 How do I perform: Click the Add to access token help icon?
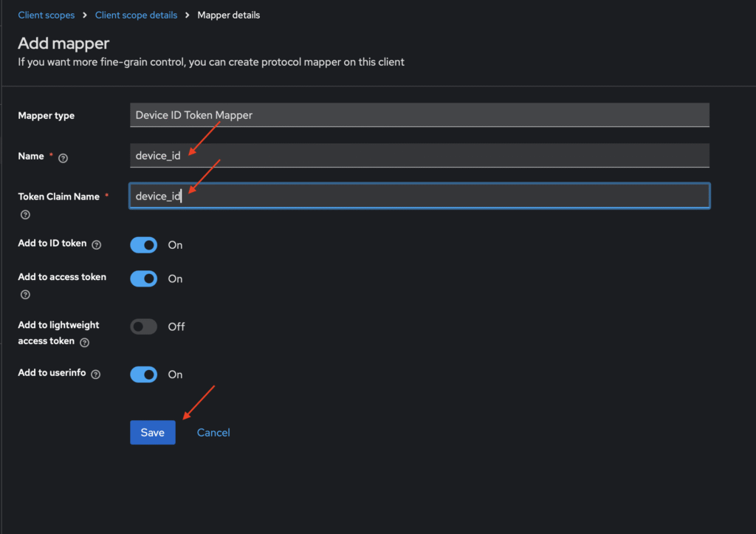(x=25, y=295)
